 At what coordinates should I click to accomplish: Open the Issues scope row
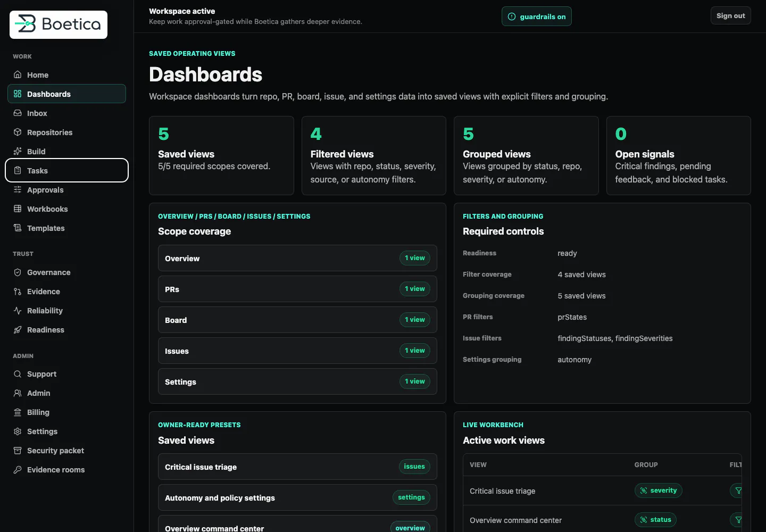click(297, 351)
